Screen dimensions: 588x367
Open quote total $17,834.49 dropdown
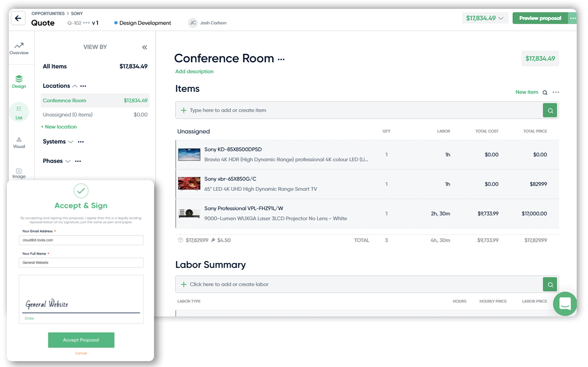click(x=485, y=18)
